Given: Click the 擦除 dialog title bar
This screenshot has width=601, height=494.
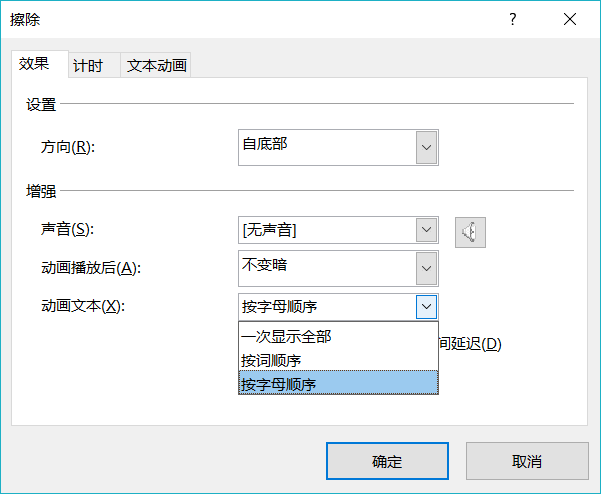Looking at the screenshot, I should click(x=250, y=19).
